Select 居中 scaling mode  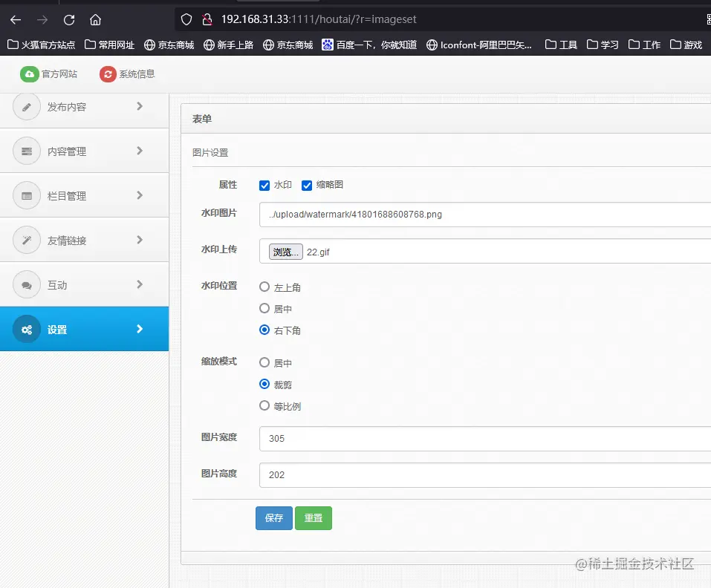[x=264, y=362]
